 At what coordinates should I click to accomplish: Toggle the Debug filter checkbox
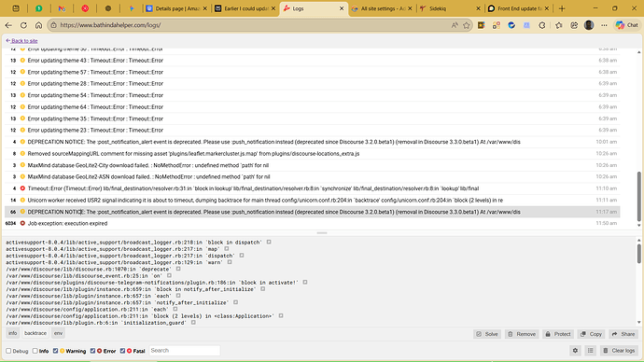tap(8, 351)
